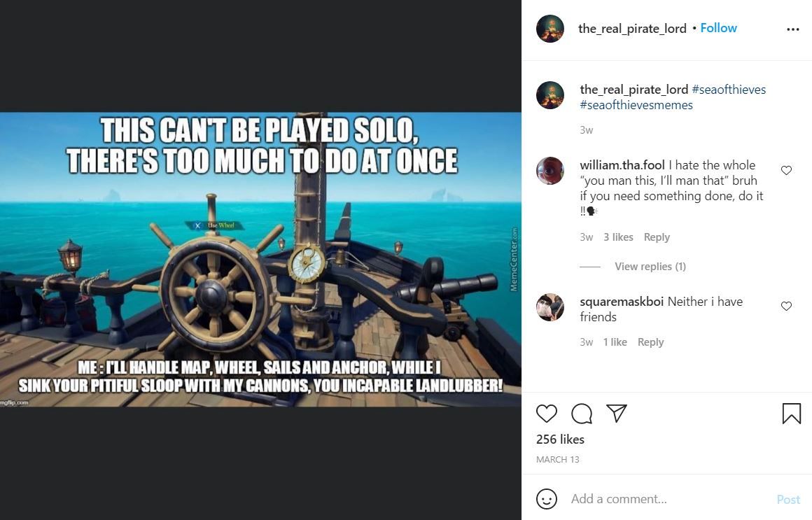Click the_real_pirate_lord's profile avatar

click(550, 29)
